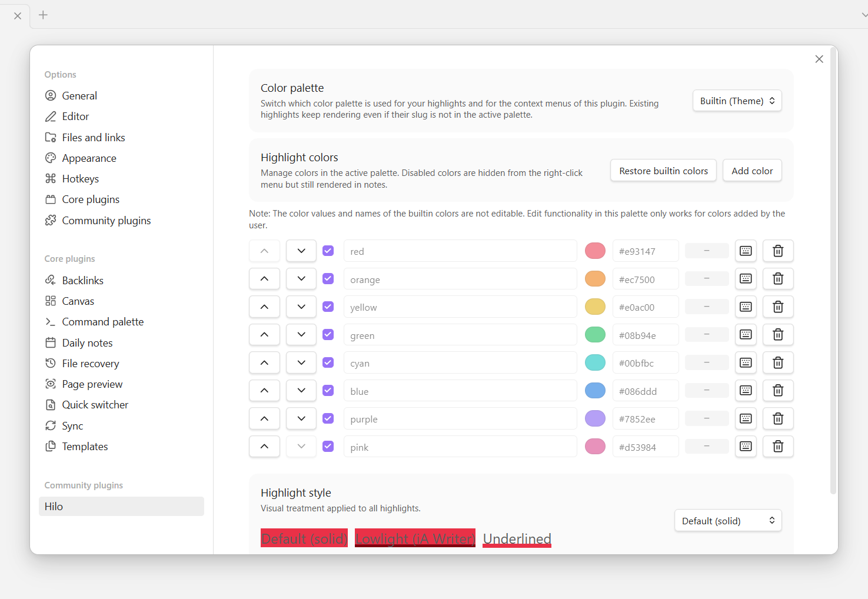Delete the orange highlight color
This screenshot has height=599, width=868.
tap(778, 279)
